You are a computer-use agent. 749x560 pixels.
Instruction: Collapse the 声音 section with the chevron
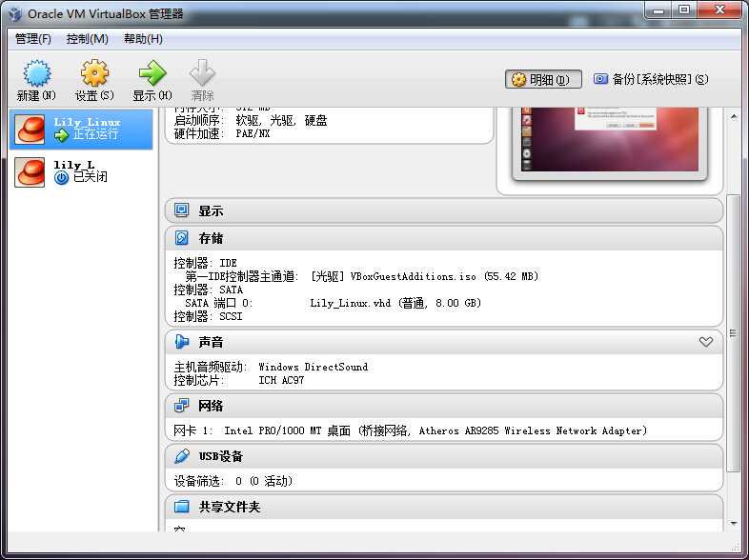(706, 342)
